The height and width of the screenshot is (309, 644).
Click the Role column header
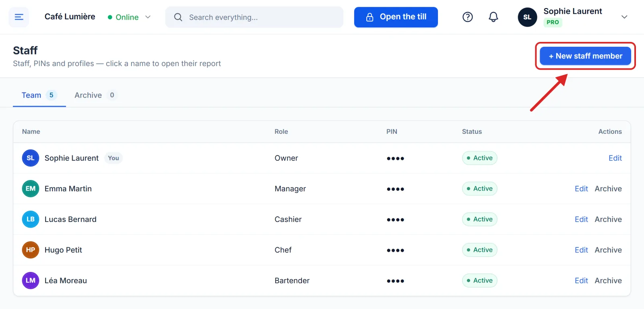[281, 131]
